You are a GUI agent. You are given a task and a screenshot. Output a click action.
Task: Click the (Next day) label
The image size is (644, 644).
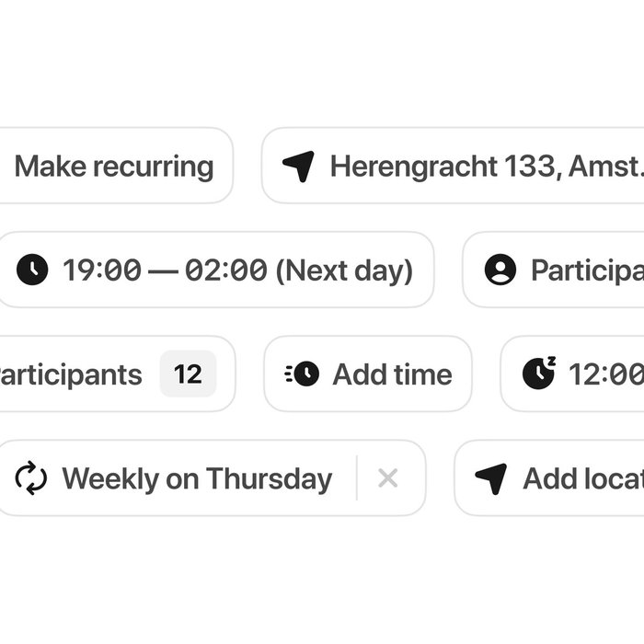click(344, 270)
